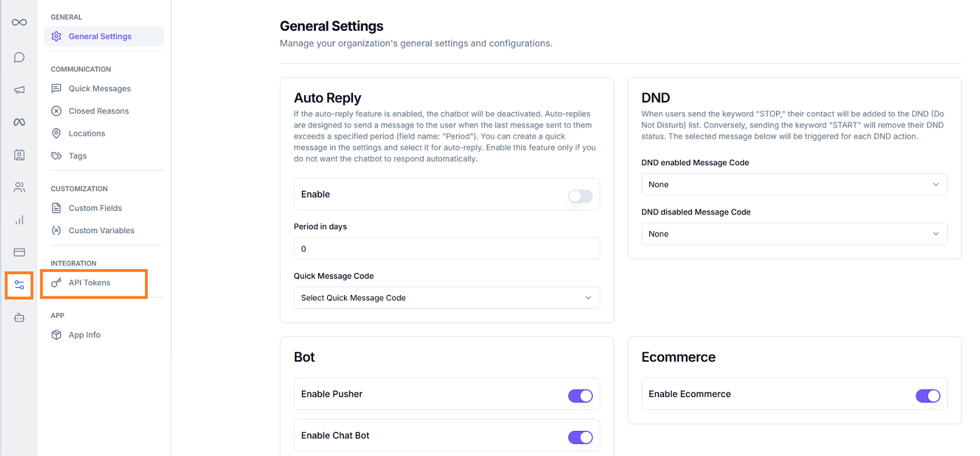Screen dimensions: 980x456
Task: Click the Meta logo icon in the rail
Action: tap(19, 123)
